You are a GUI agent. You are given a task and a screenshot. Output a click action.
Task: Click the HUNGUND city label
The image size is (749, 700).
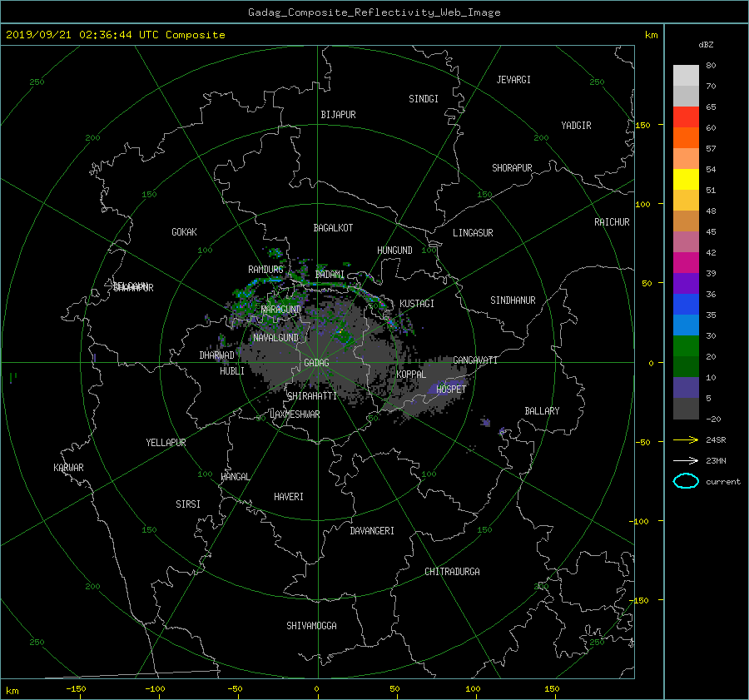click(x=394, y=251)
